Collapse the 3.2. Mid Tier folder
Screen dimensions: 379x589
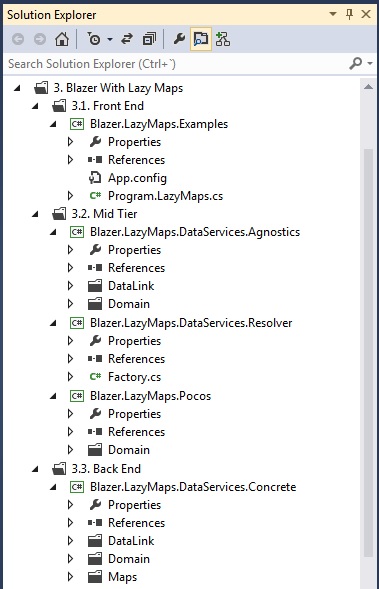(35, 214)
